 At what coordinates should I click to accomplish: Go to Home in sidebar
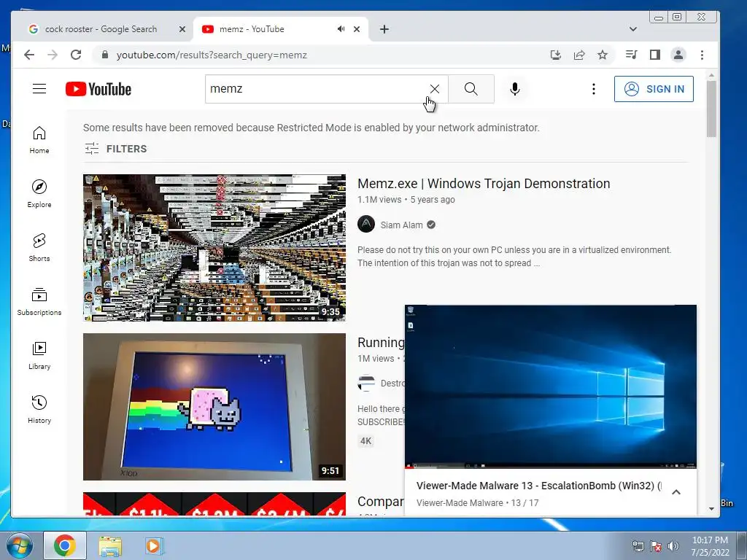(39, 140)
